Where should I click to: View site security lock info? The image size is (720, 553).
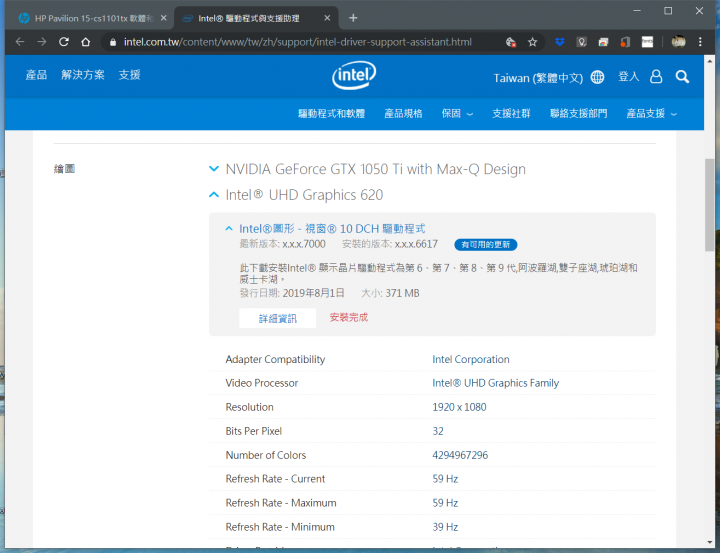pos(112,42)
